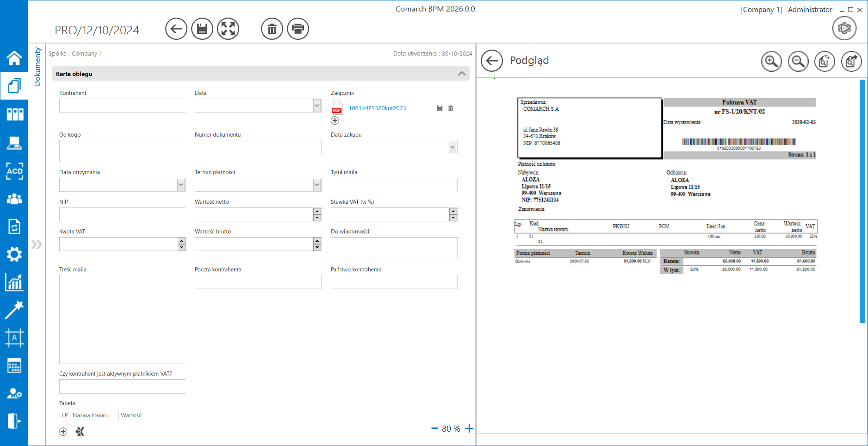Click the save document toolbar icon
The image size is (868, 446).
click(x=202, y=29)
